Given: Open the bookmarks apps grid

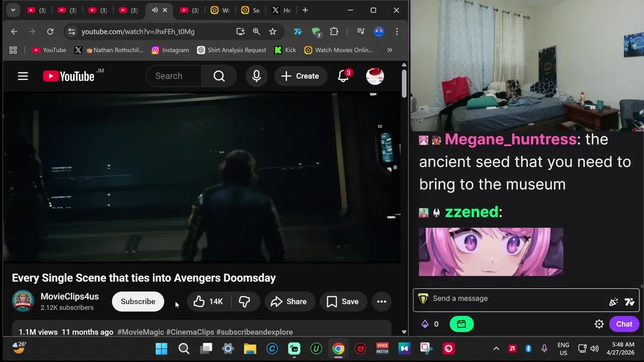Looking at the screenshot, I should tap(13, 50).
